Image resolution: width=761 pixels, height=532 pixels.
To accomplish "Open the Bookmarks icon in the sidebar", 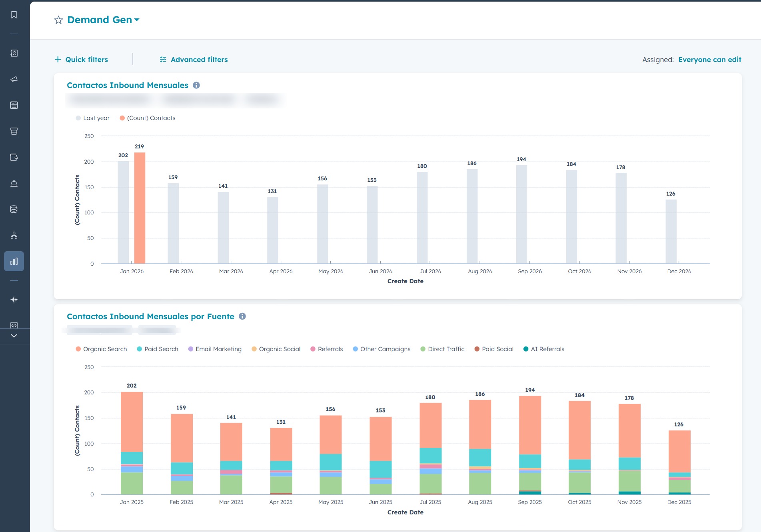I will (x=14, y=15).
